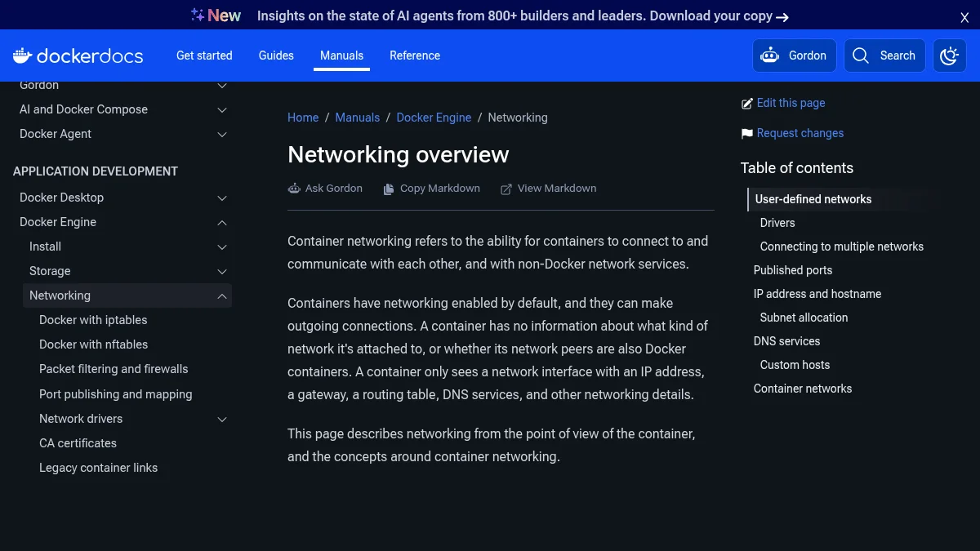Viewport: 980px width, 551px height.
Task: Click the Request changes flag icon
Action: pyautogui.click(x=746, y=133)
